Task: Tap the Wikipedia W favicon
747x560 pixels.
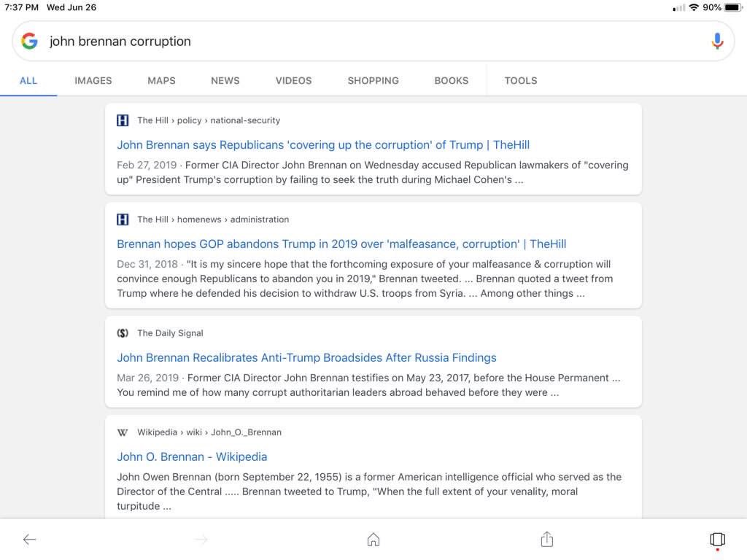Action: click(123, 432)
